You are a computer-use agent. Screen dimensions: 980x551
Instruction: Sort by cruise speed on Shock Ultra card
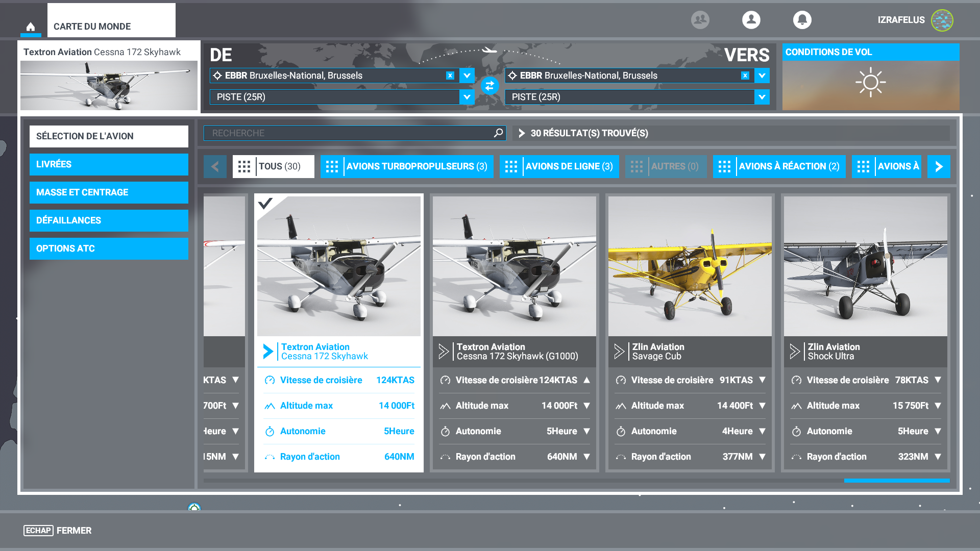coord(938,380)
